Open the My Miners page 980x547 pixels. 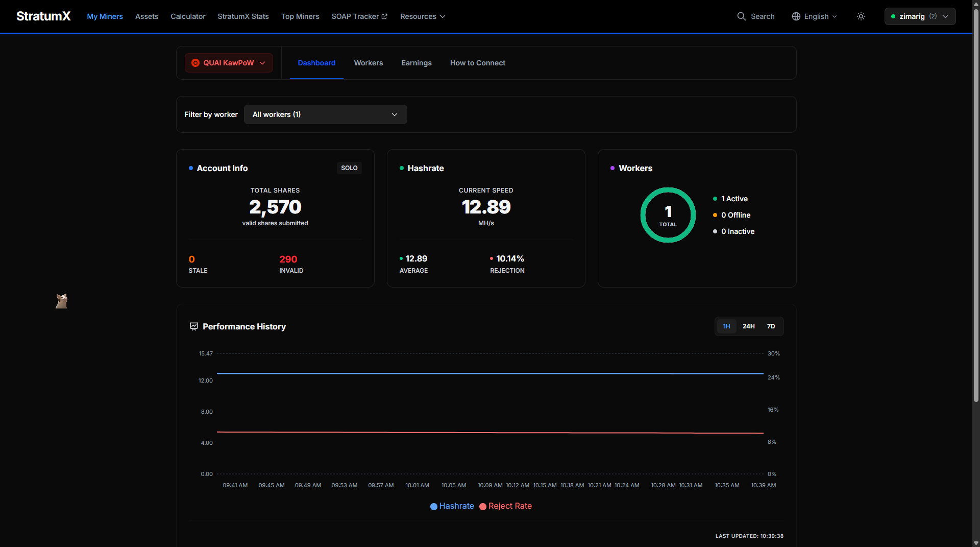[x=105, y=16]
